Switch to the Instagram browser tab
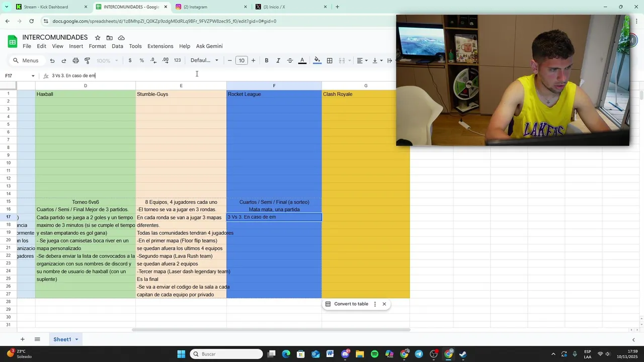 point(211,7)
